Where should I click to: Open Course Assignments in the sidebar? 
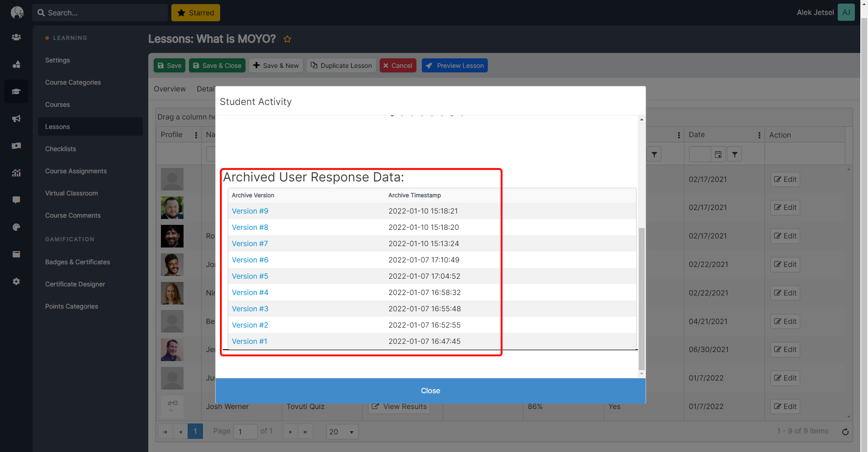point(76,171)
